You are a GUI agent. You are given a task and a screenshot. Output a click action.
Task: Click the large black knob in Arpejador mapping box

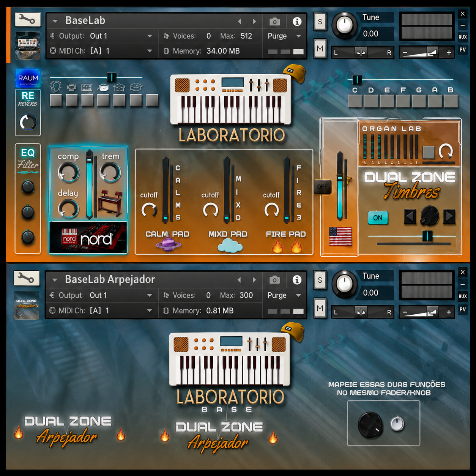pos(370,425)
